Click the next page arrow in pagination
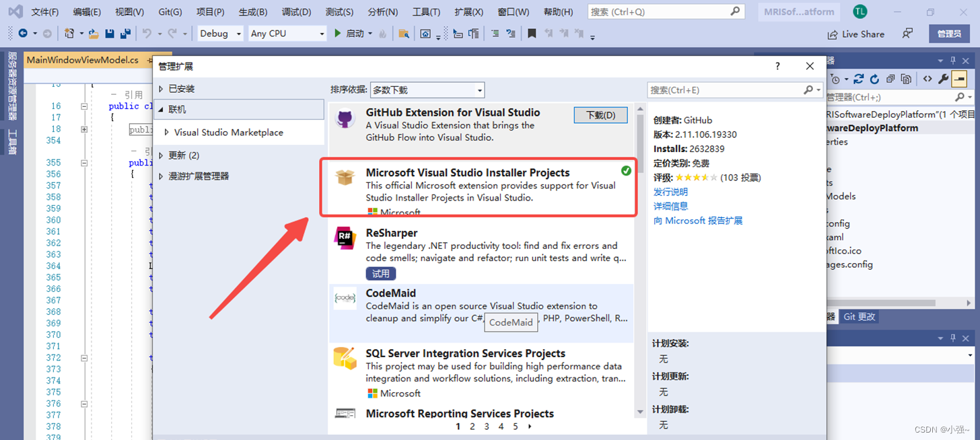The width and height of the screenshot is (980, 440). coord(530,426)
